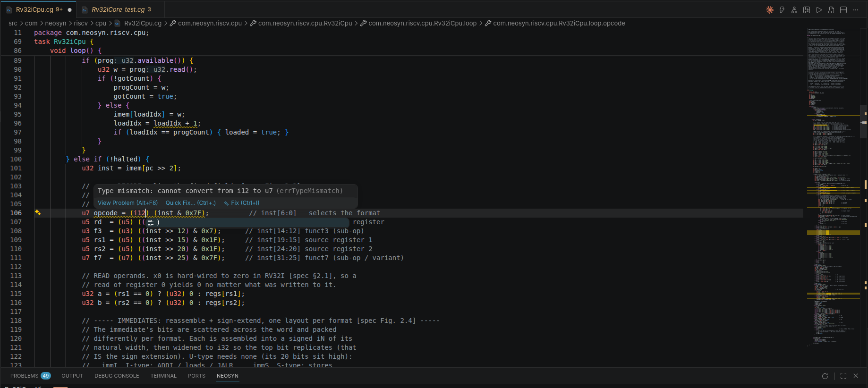This screenshot has width=868, height=388.
Task: Click 'loaded = true;' on line 97
Action: (253, 132)
